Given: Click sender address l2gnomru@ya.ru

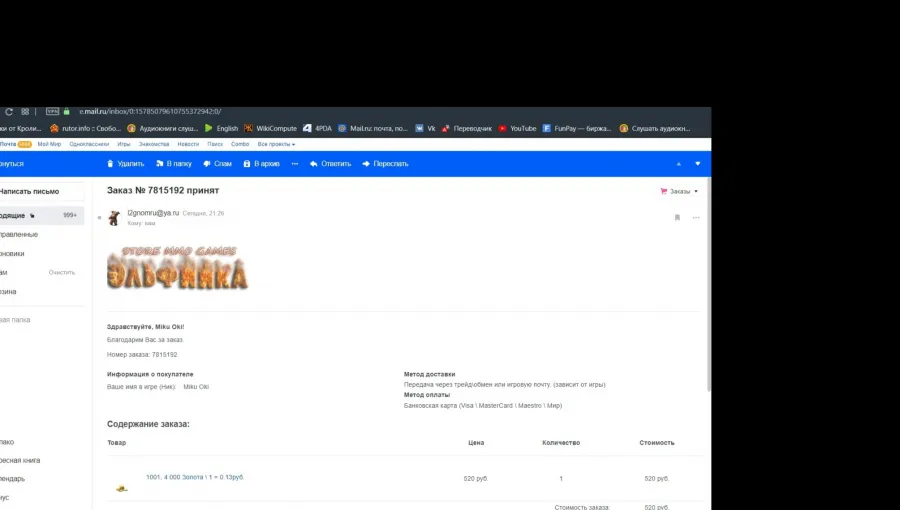Looking at the screenshot, I should [153, 213].
